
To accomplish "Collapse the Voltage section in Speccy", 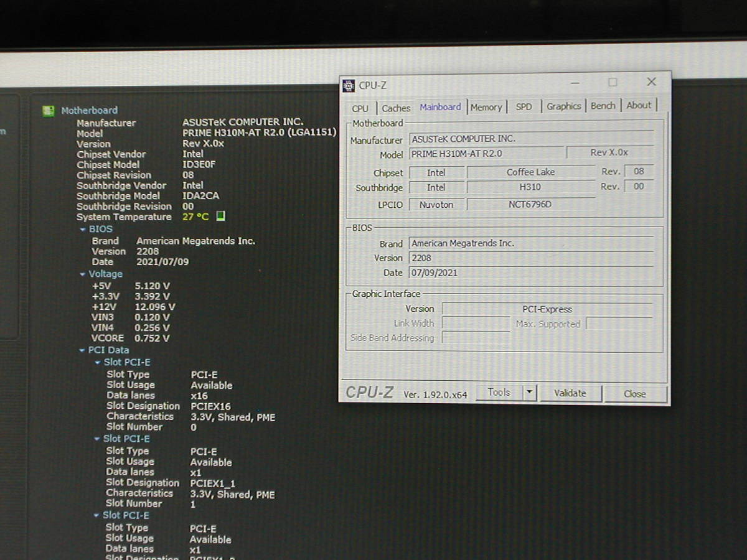I will click(x=83, y=274).
